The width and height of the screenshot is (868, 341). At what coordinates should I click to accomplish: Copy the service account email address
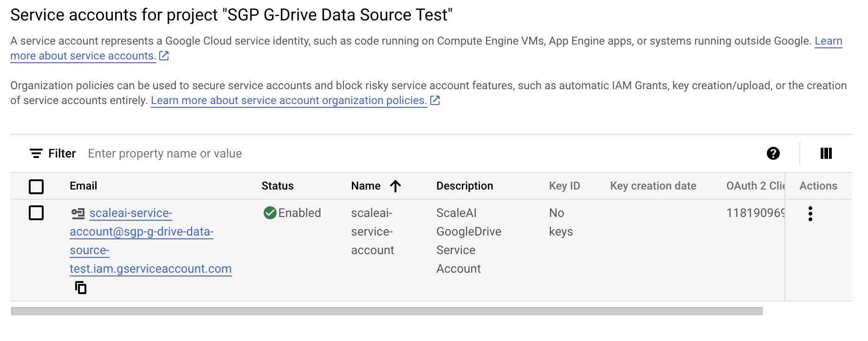81,288
